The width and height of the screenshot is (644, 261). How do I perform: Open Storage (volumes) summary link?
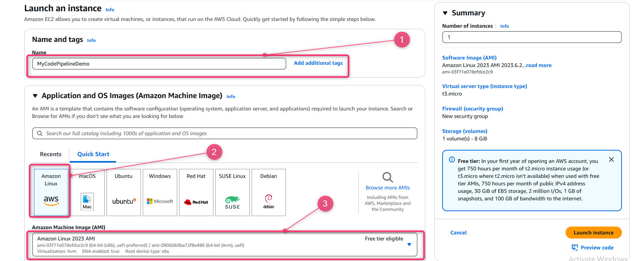[465, 131]
